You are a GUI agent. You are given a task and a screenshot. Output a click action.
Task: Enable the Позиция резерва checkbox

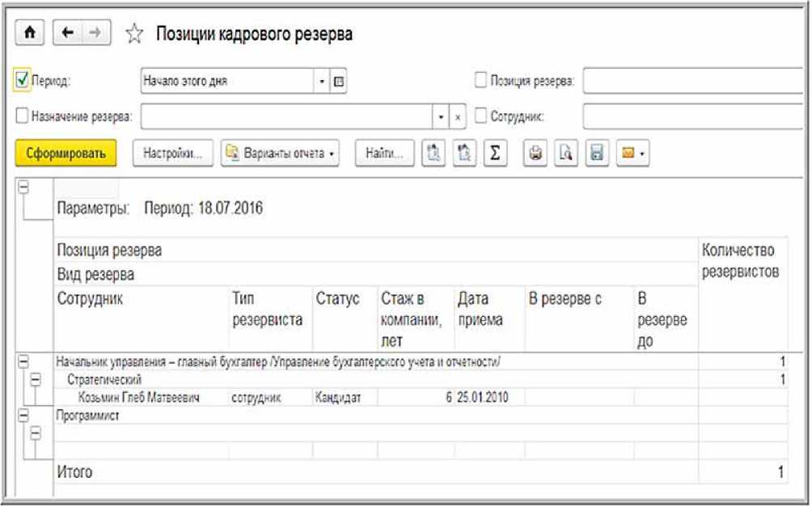480,80
